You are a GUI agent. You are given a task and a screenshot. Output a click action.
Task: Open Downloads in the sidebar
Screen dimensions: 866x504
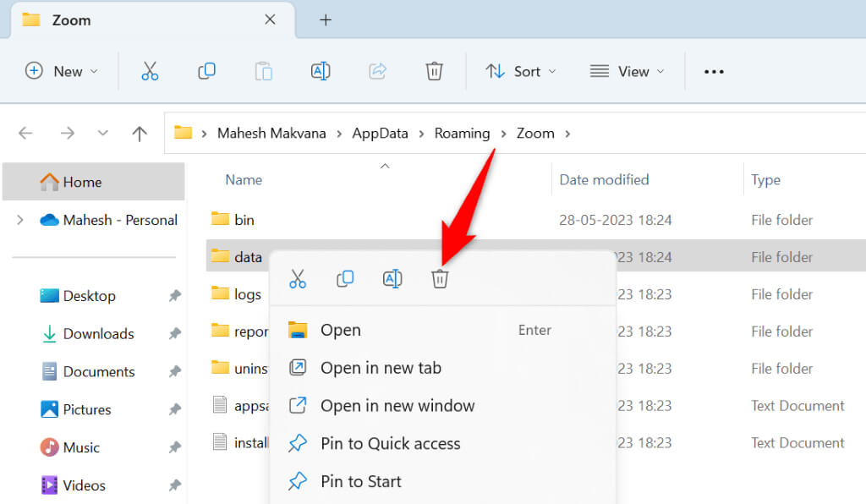point(88,333)
